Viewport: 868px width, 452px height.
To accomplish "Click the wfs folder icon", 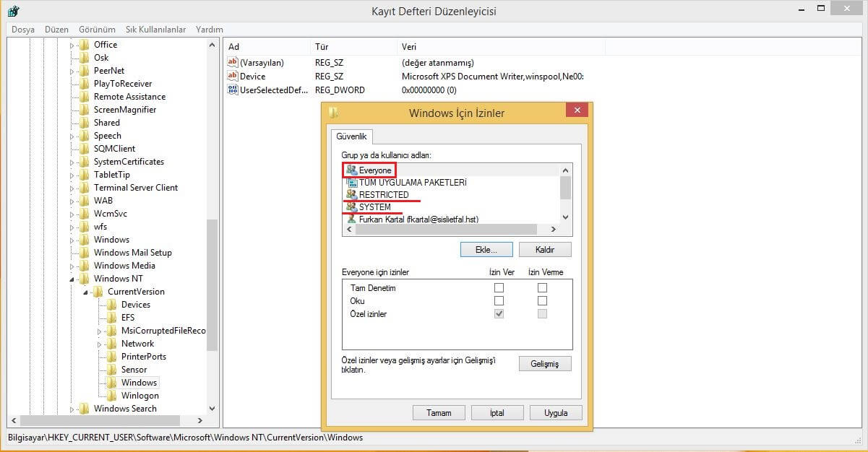I will pos(85,227).
